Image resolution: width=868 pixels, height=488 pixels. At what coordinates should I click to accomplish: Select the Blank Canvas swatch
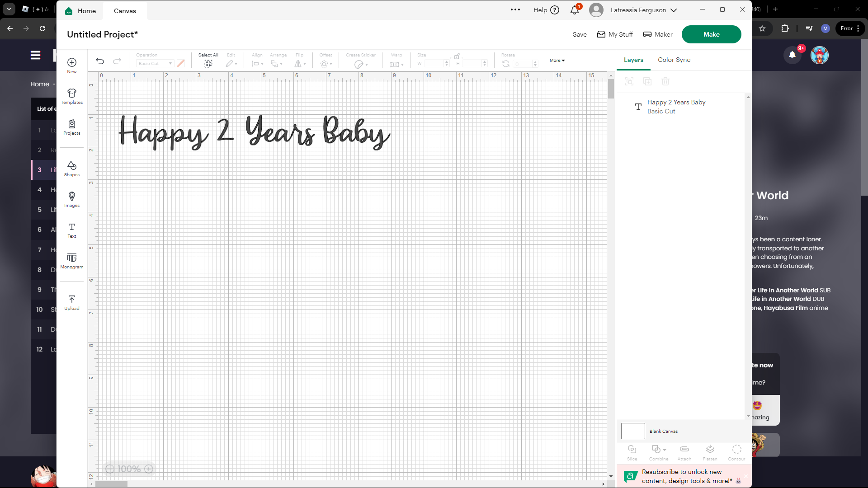coord(632,431)
